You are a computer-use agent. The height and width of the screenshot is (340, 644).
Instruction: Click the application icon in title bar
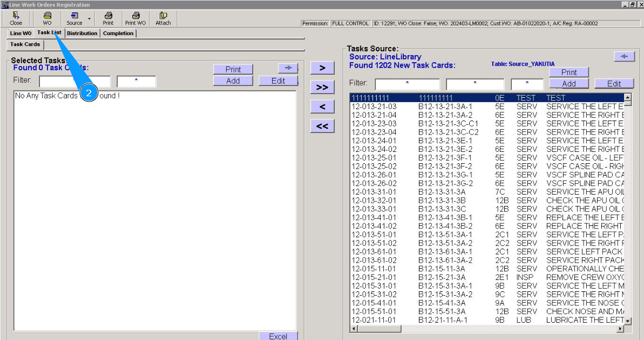click(4, 4)
